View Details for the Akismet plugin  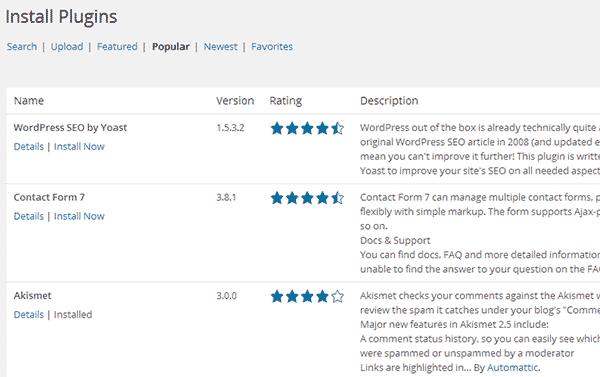pyautogui.click(x=29, y=315)
